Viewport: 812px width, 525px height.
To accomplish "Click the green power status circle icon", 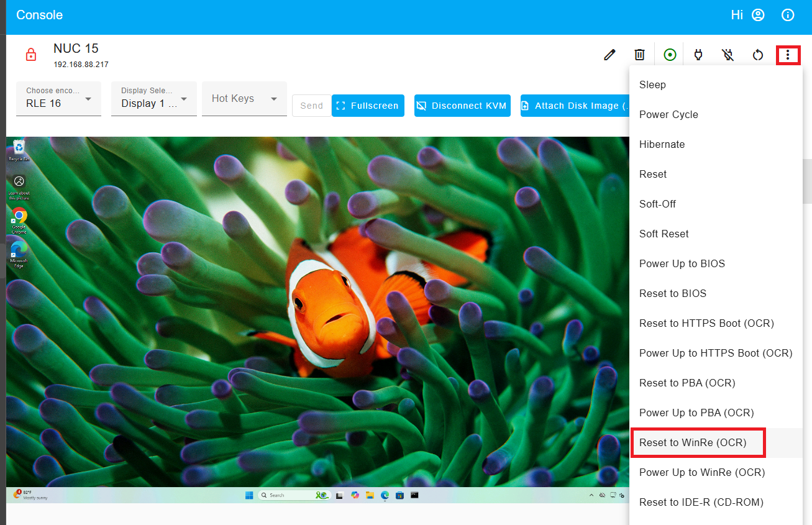I will tap(670, 55).
